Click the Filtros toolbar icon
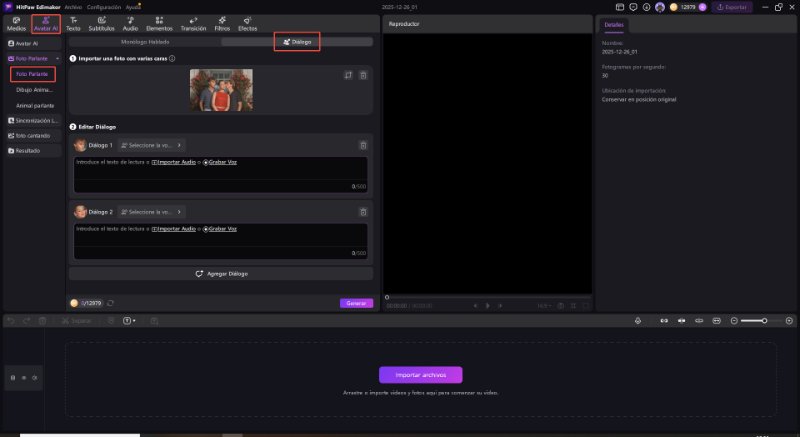The image size is (800, 437). click(222, 24)
